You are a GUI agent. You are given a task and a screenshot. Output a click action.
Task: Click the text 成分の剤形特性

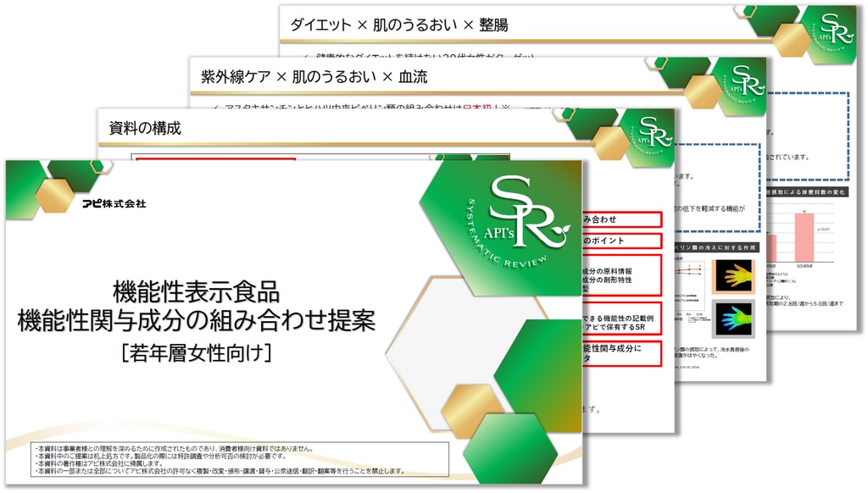(607, 280)
